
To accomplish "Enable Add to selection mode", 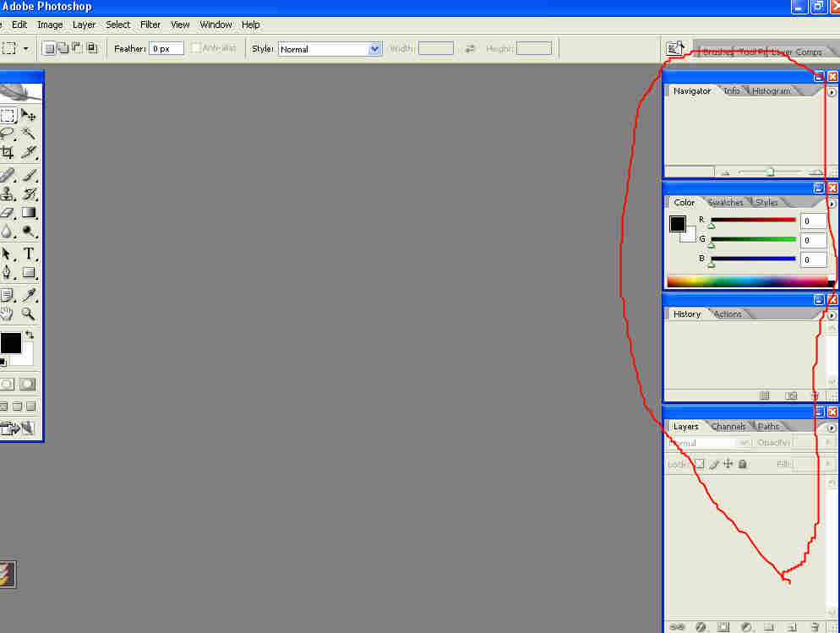I will [x=63, y=48].
